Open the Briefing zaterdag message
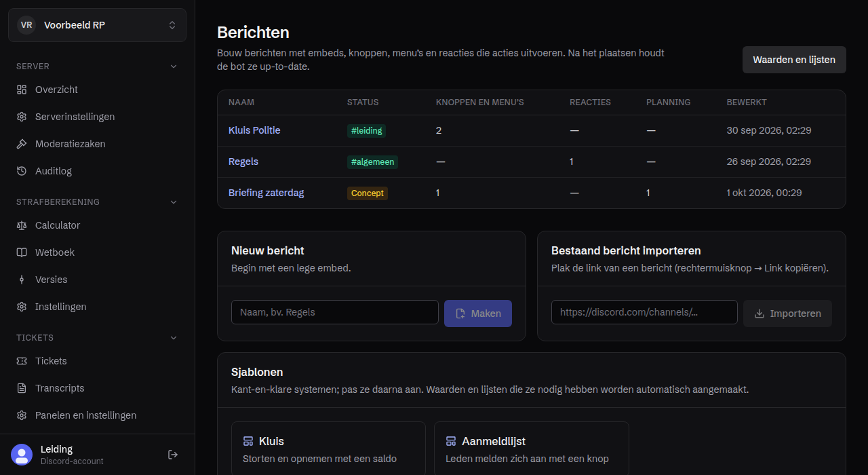 (266, 193)
